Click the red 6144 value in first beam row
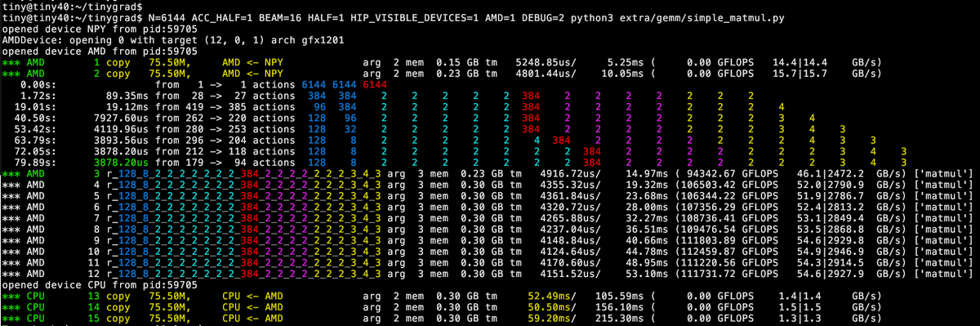The image size is (980, 326). [376, 84]
